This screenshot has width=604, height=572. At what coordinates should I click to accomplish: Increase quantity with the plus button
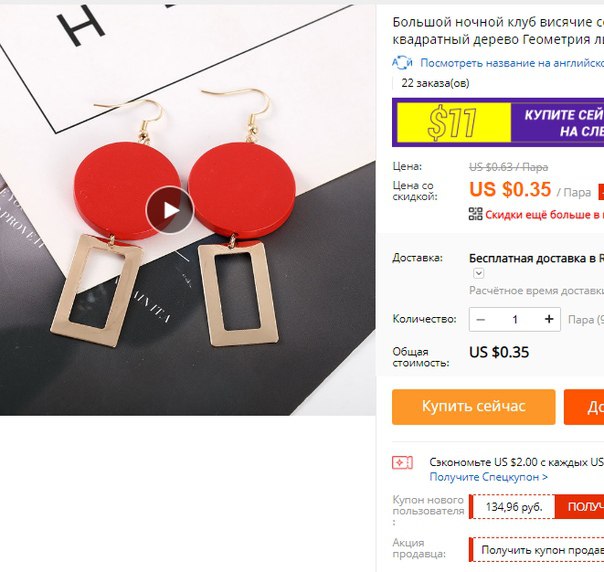click(549, 319)
